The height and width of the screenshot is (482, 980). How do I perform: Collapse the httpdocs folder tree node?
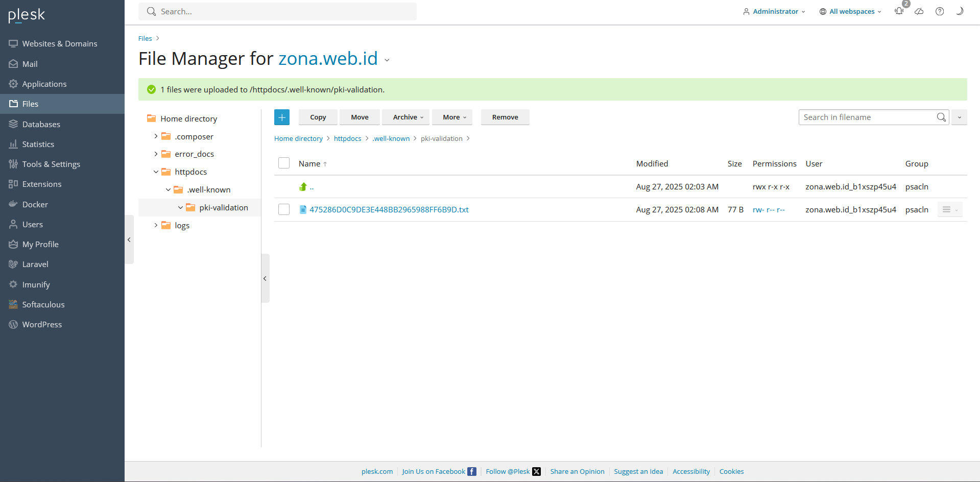156,172
